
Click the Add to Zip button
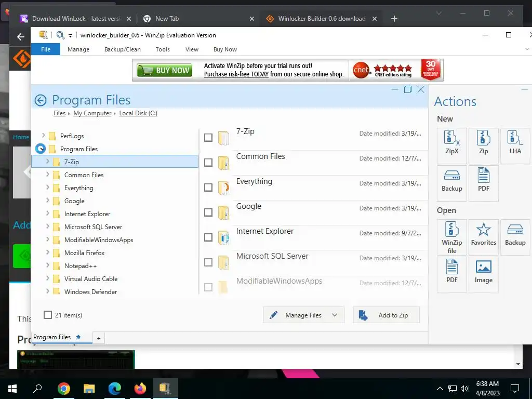(x=386, y=315)
